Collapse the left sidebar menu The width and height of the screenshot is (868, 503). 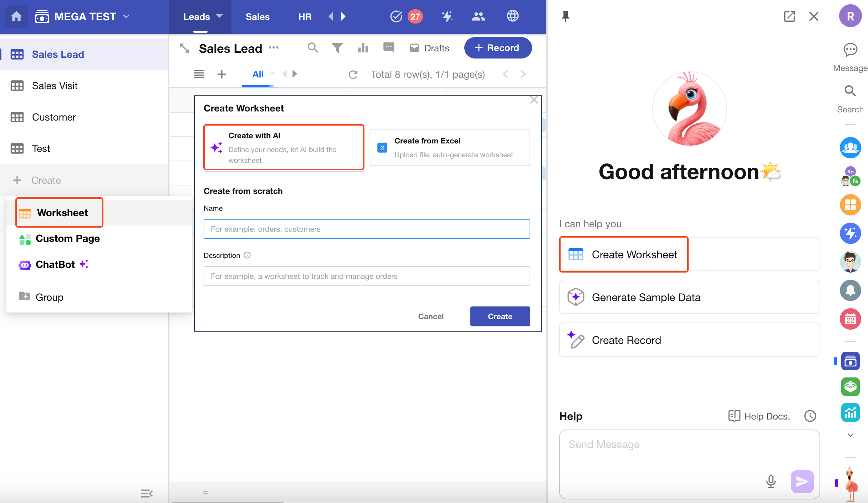coord(147,493)
